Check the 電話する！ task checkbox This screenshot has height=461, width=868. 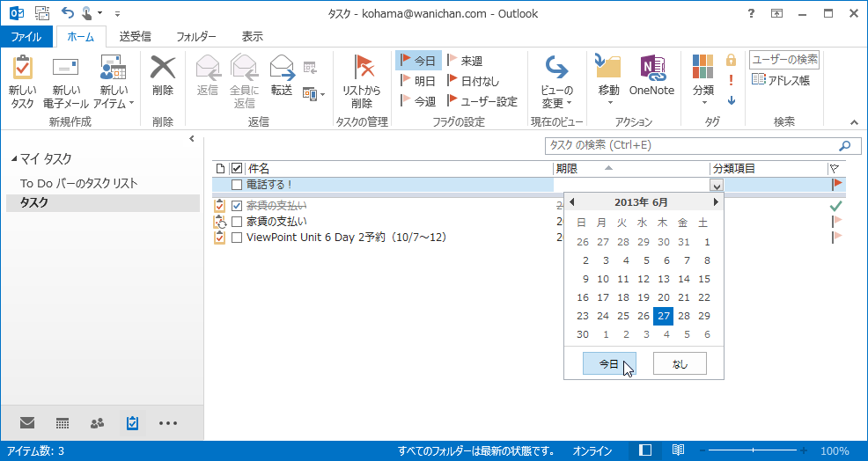coord(237,185)
